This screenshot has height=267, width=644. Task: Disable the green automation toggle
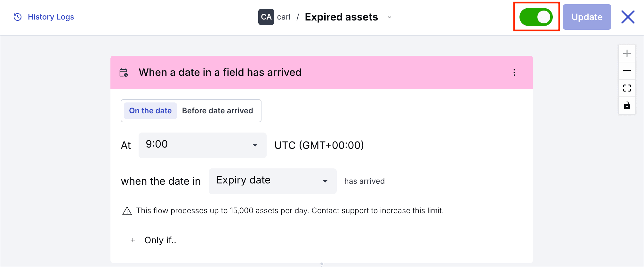(536, 17)
